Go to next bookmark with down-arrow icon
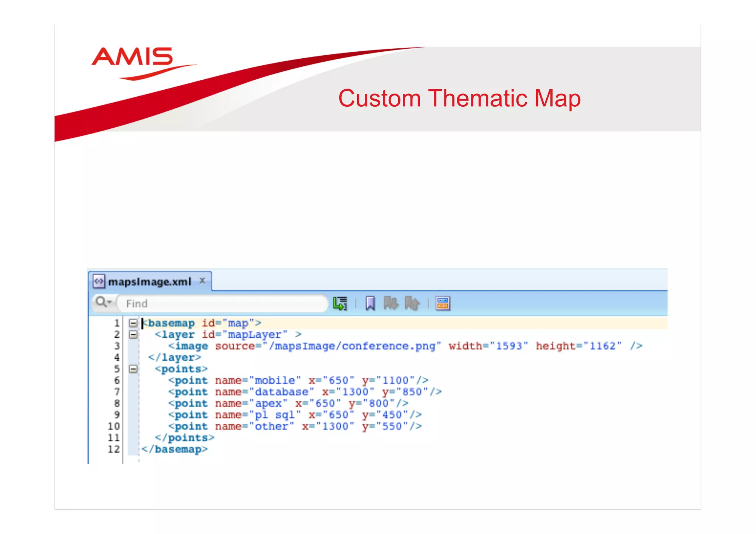Image resolution: width=756 pixels, height=534 pixels. pyautogui.click(x=391, y=303)
